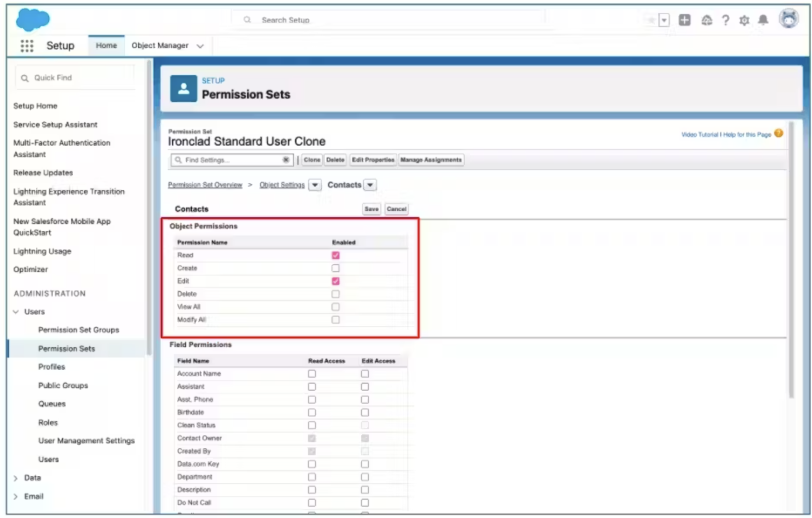Enable the View All object permission

click(x=335, y=307)
